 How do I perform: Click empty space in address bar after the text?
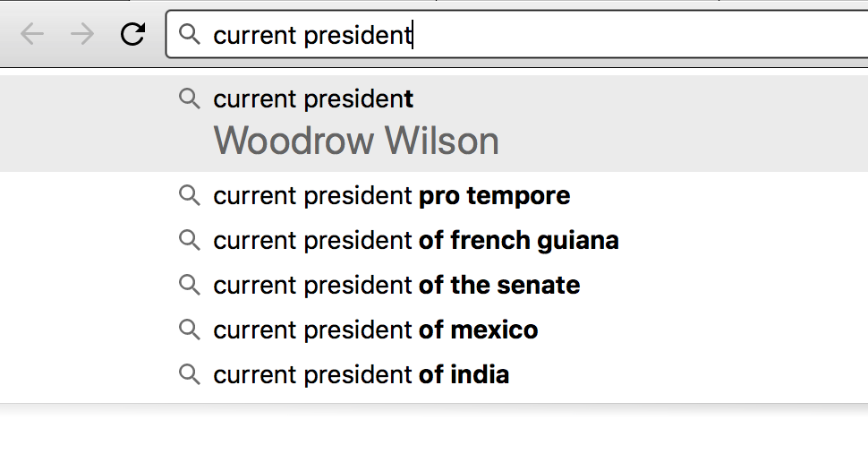(x=636, y=34)
